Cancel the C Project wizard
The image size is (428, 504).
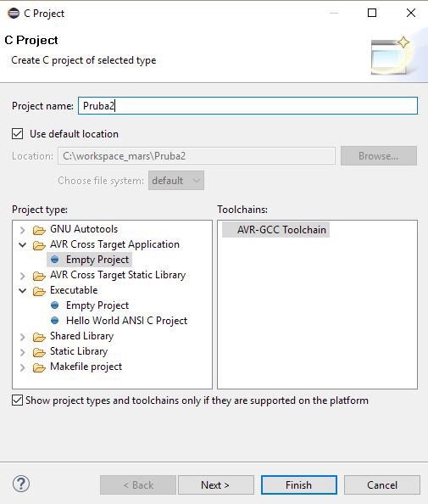382,484
